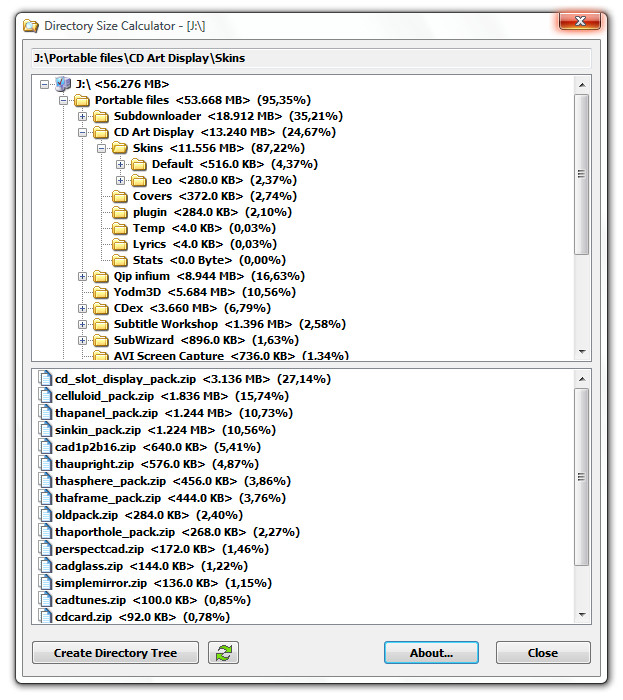Click the CDex folder icon

tap(101, 308)
